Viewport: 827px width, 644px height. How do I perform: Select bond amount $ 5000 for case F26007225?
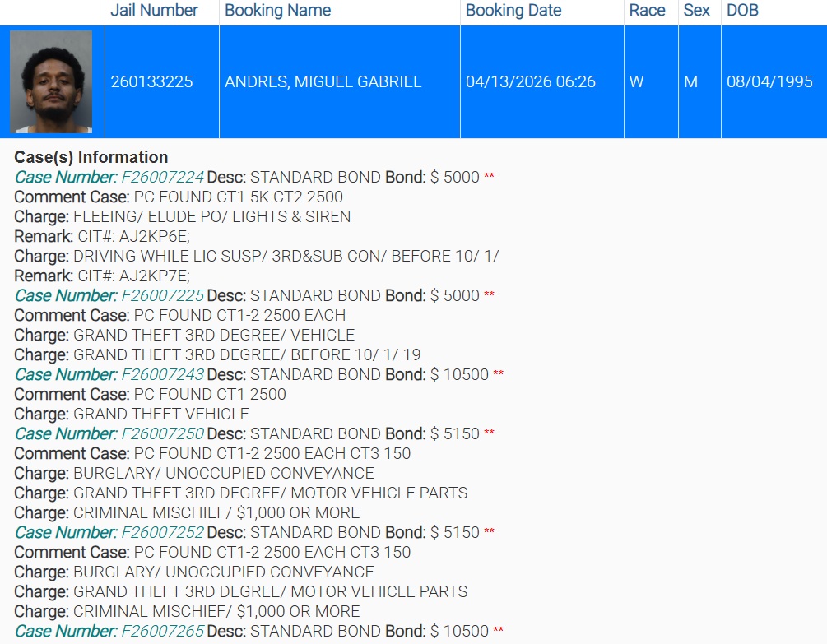coord(454,295)
